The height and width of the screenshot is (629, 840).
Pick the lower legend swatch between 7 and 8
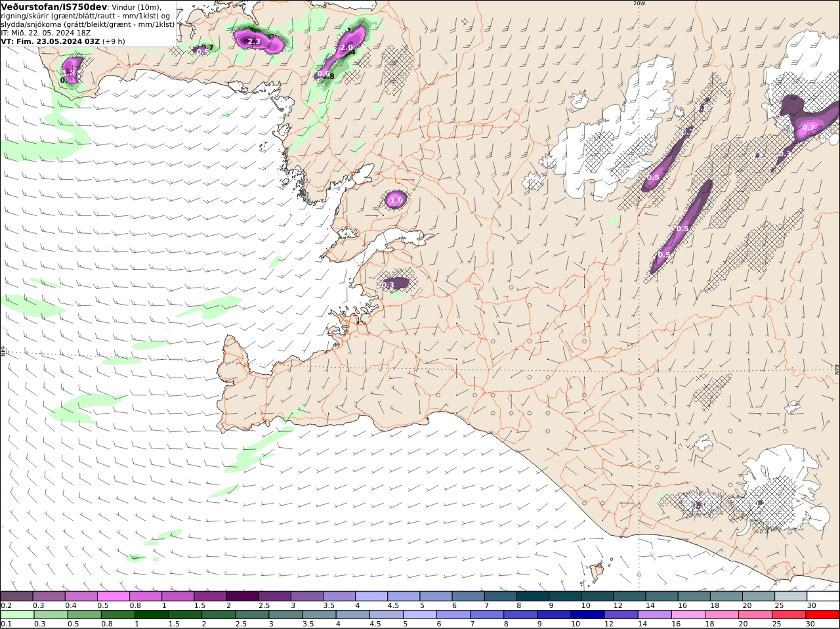[487, 615]
